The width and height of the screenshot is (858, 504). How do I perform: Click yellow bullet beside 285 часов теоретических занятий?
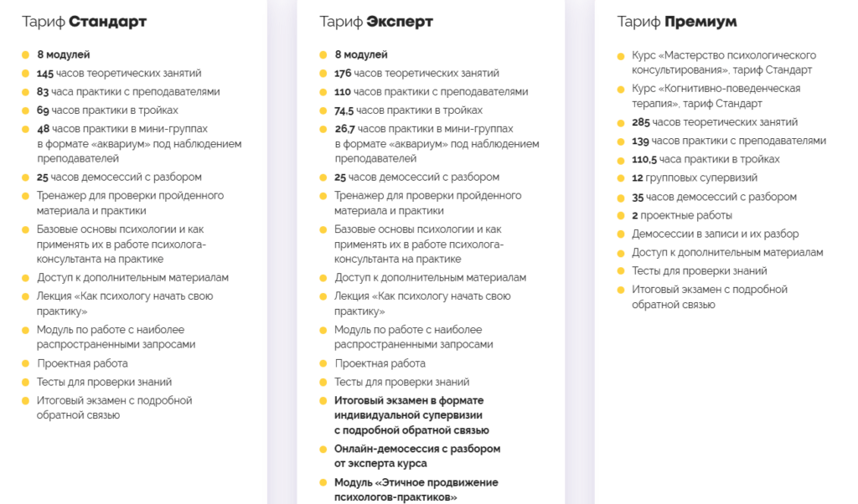click(x=621, y=123)
